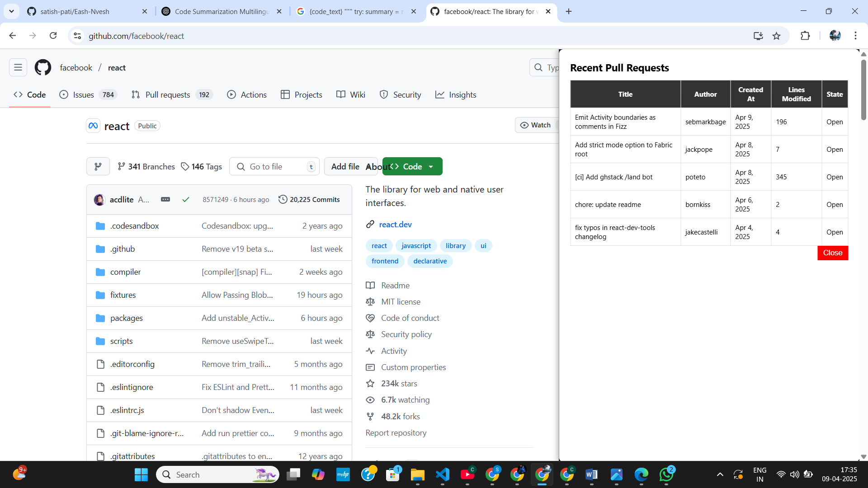868x488 pixels.
Task: View the green check status of latest commit
Action: tap(186, 199)
